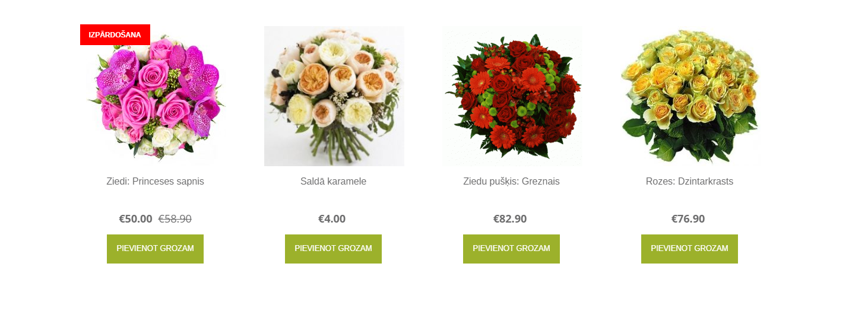This screenshot has height=311, width=868.
Task: Click the red IZPĀRDOŠANA sale badge
Action: 115,34
